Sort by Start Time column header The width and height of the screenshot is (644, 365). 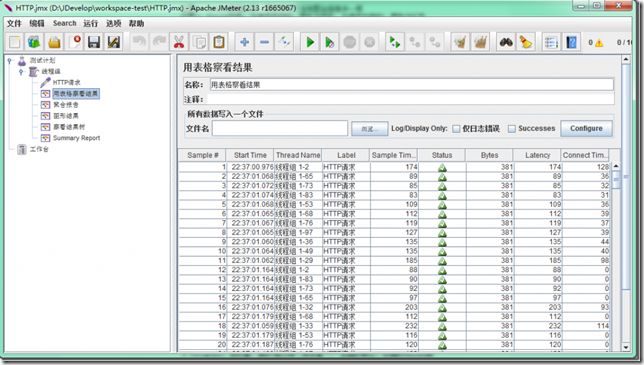click(250, 155)
